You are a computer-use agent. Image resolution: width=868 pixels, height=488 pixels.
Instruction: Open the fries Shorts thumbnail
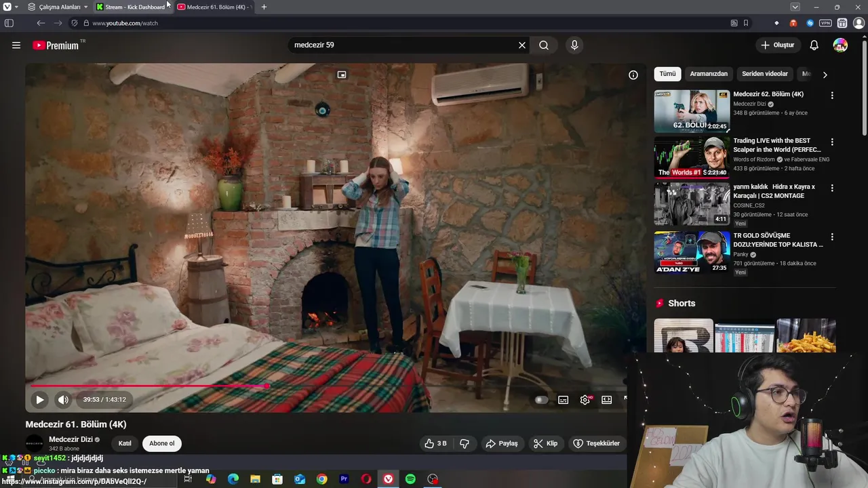click(x=806, y=335)
